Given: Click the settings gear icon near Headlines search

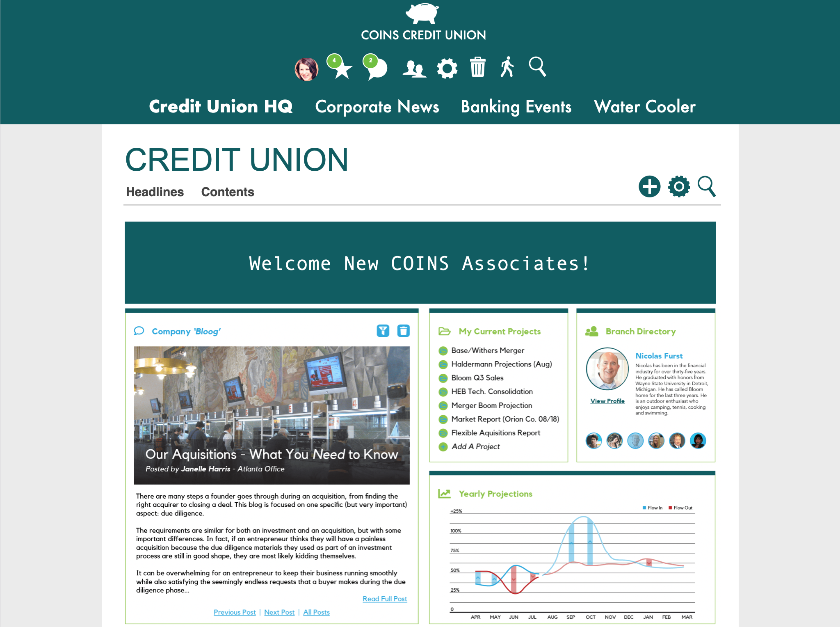Looking at the screenshot, I should point(679,187).
